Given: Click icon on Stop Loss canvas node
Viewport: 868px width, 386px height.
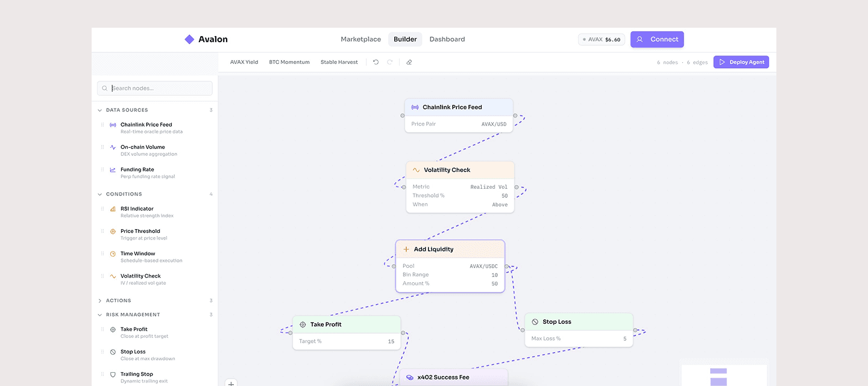Looking at the screenshot, I should point(535,322).
